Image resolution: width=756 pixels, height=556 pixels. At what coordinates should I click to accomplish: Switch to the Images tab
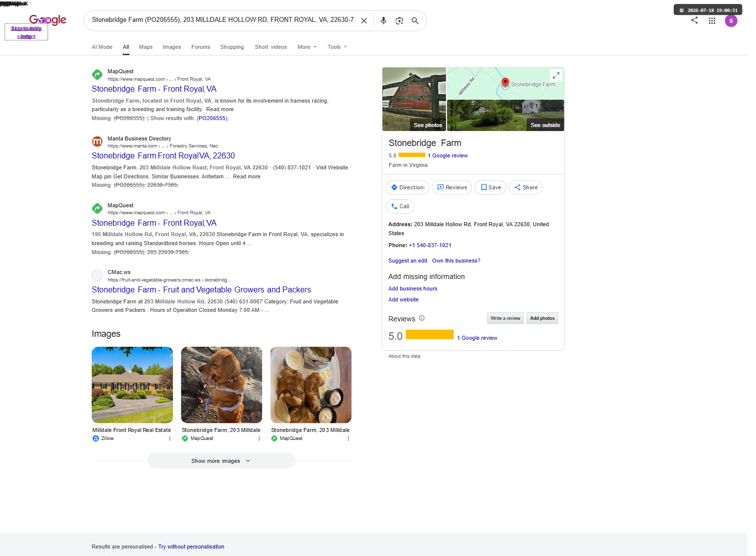tap(172, 47)
